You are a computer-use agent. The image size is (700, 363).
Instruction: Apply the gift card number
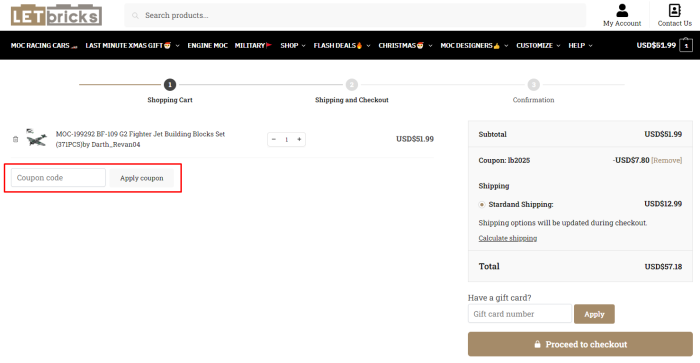pyautogui.click(x=594, y=314)
